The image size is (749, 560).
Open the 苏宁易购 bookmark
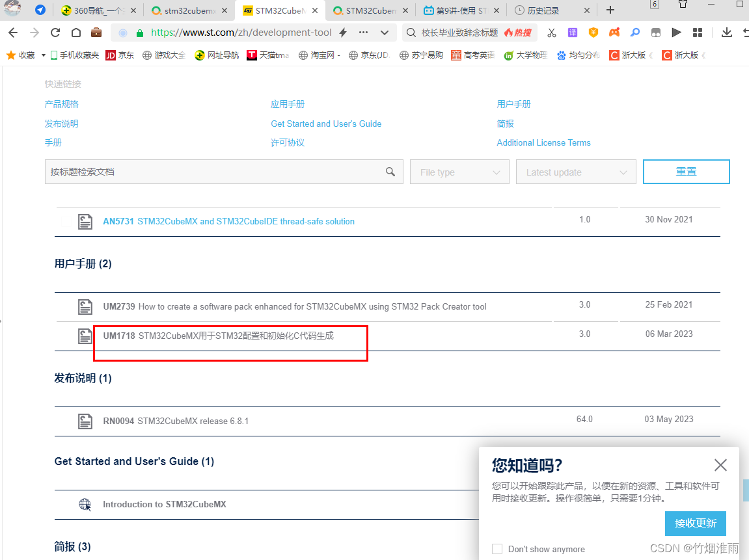pyautogui.click(x=421, y=55)
